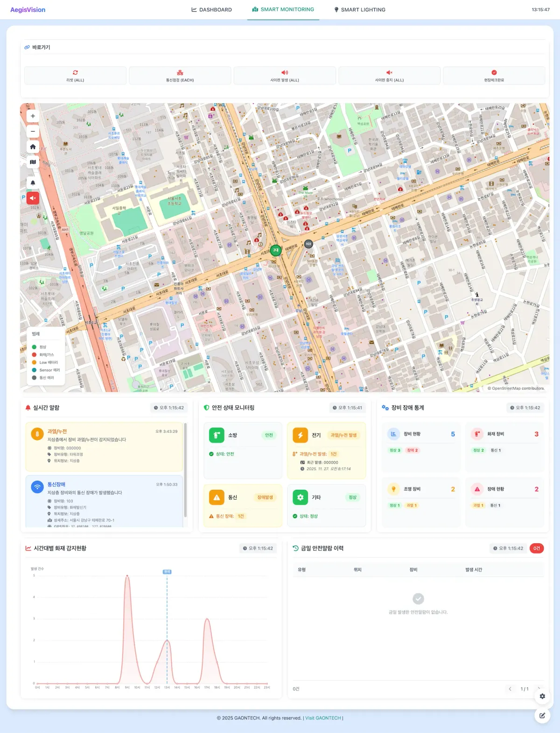Click the edit layout floating button
560x733 pixels.
click(542, 715)
